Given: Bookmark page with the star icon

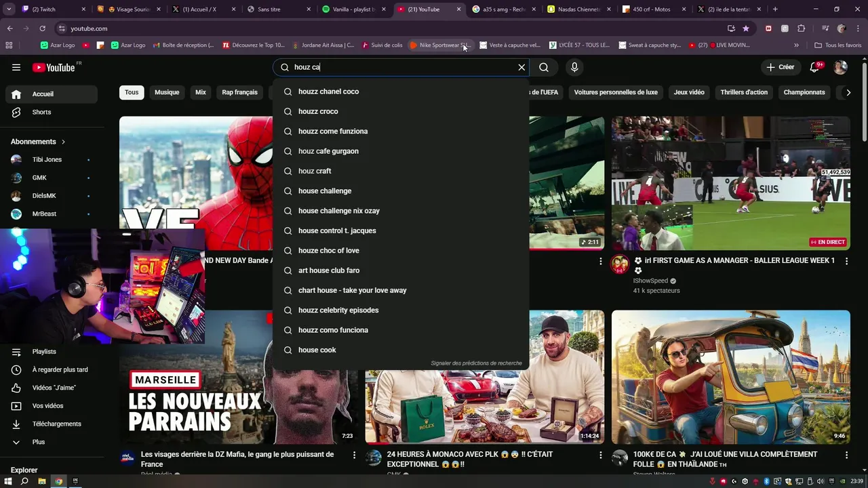Looking at the screenshot, I should point(746,28).
